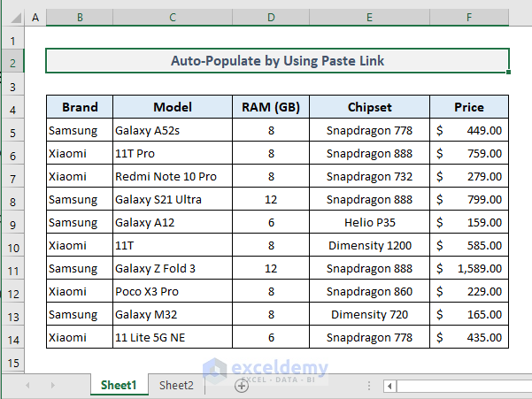Click the tab bar resize dots handle
The image size is (532, 399).
tap(369, 386)
